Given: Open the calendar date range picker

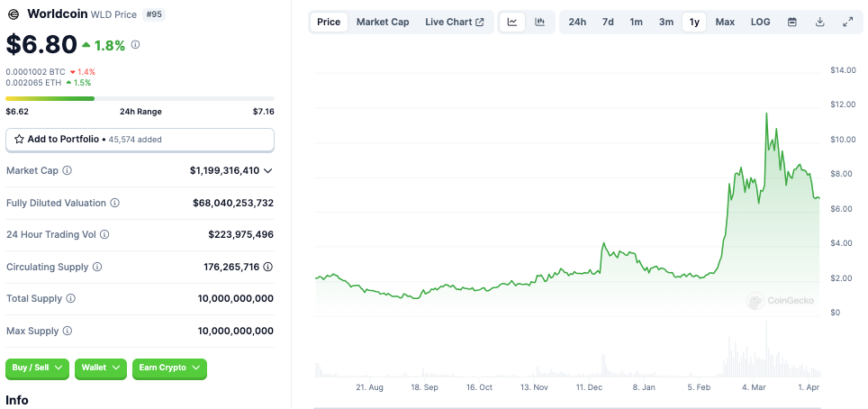Looking at the screenshot, I should tap(792, 23).
